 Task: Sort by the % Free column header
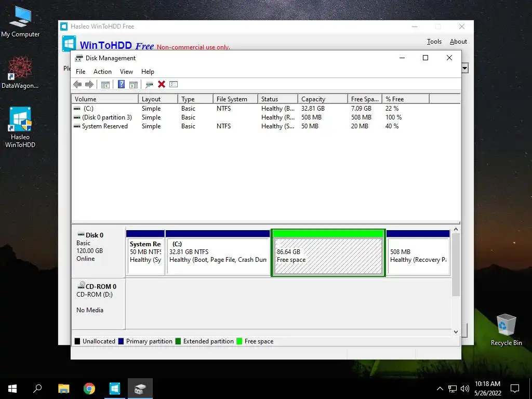(406, 99)
